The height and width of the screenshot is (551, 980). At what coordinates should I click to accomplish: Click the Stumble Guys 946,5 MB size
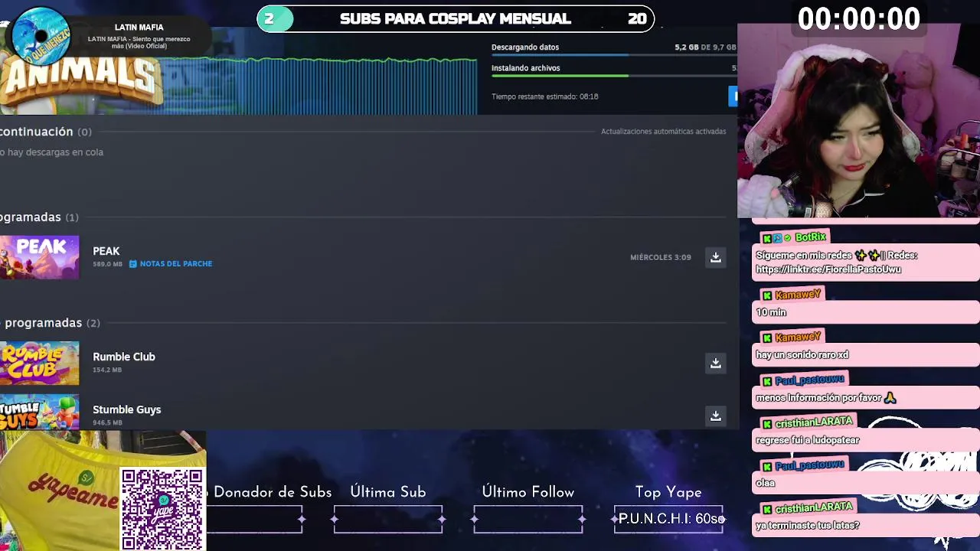click(107, 422)
